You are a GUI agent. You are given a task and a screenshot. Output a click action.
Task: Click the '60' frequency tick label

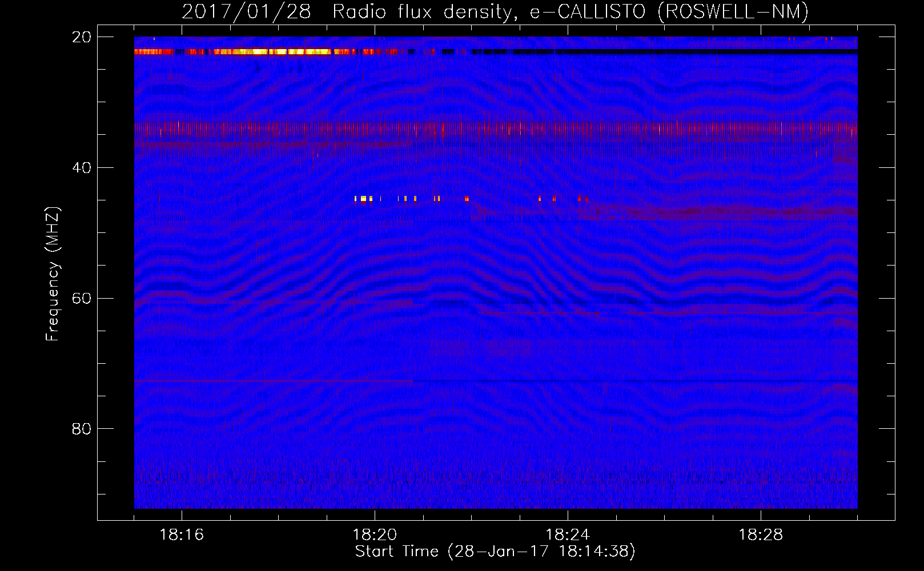(x=82, y=299)
